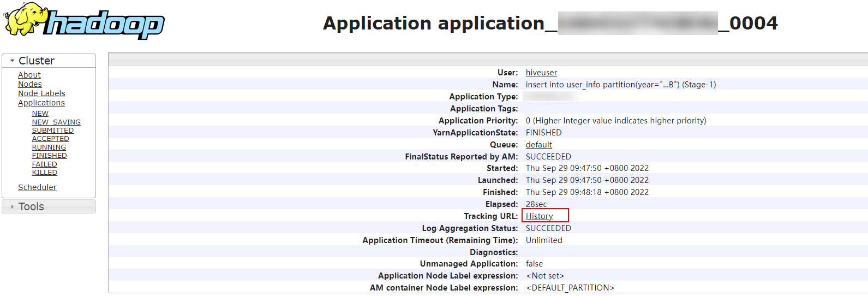Open the History tracking URL
The height and width of the screenshot is (296, 868).
(540, 216)
